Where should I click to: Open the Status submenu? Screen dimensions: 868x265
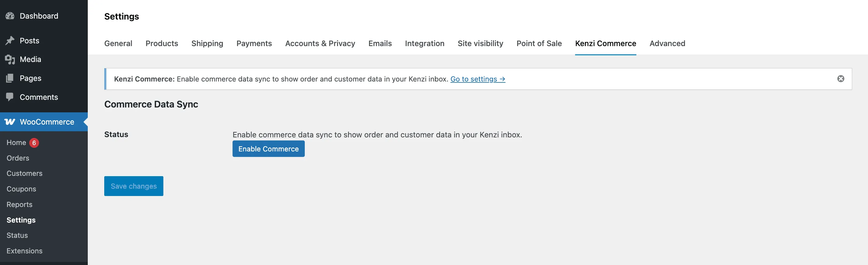[17, 235]
